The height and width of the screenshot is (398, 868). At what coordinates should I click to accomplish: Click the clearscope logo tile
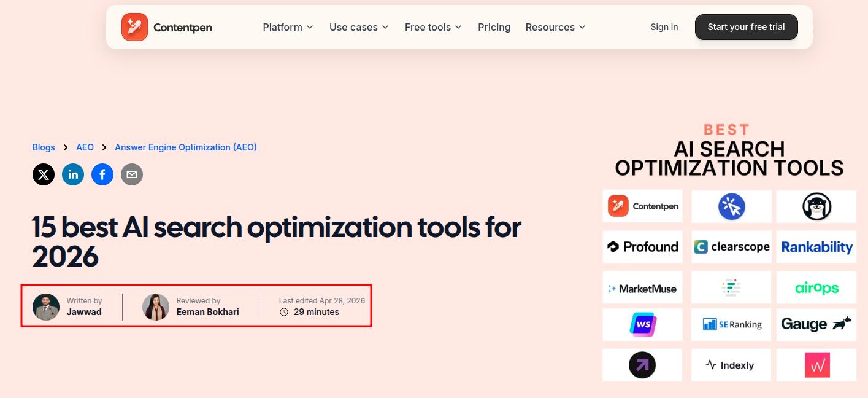(731, 247)
